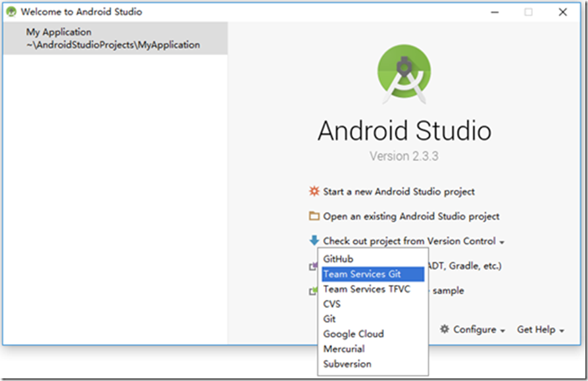Click the Android Studio logo
The width and height of the screenshot is (588, 381).
tap(404, 74)
